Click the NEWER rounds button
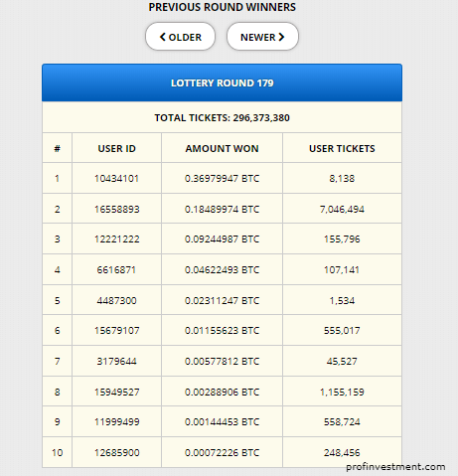 pyautogui.click(x=262, y=37)
